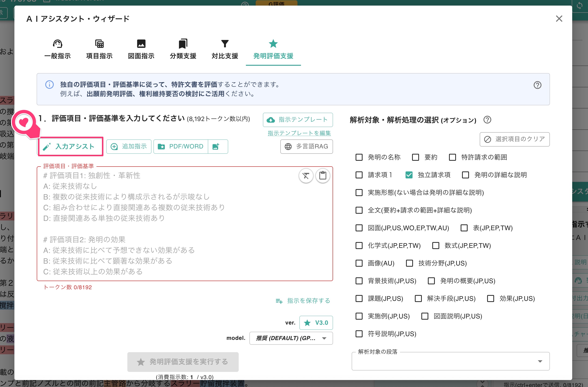The width and height of the screenshot is (588, 387).
Task: Check the 発明の詳細な説明 checkbox
Action: pos(465,175)
